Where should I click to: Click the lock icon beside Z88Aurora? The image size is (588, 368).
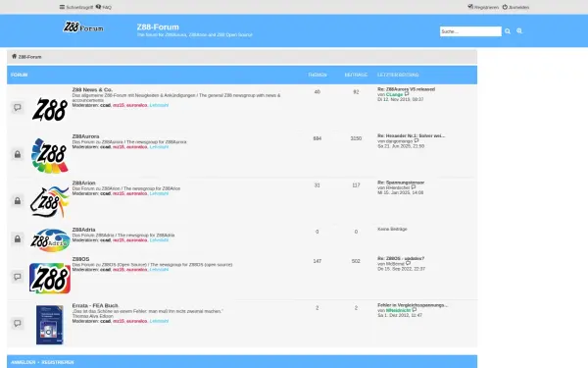click(x=18, y=154)
